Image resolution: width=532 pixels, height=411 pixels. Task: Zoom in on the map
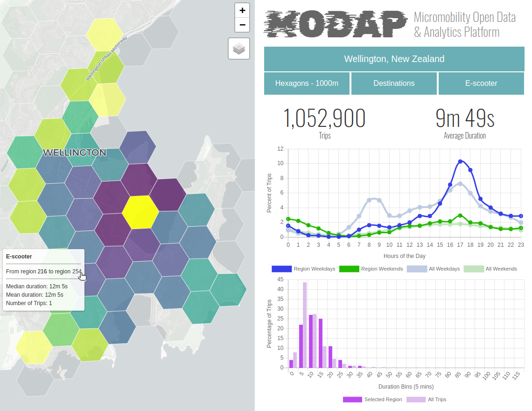[x=242, y=10]
